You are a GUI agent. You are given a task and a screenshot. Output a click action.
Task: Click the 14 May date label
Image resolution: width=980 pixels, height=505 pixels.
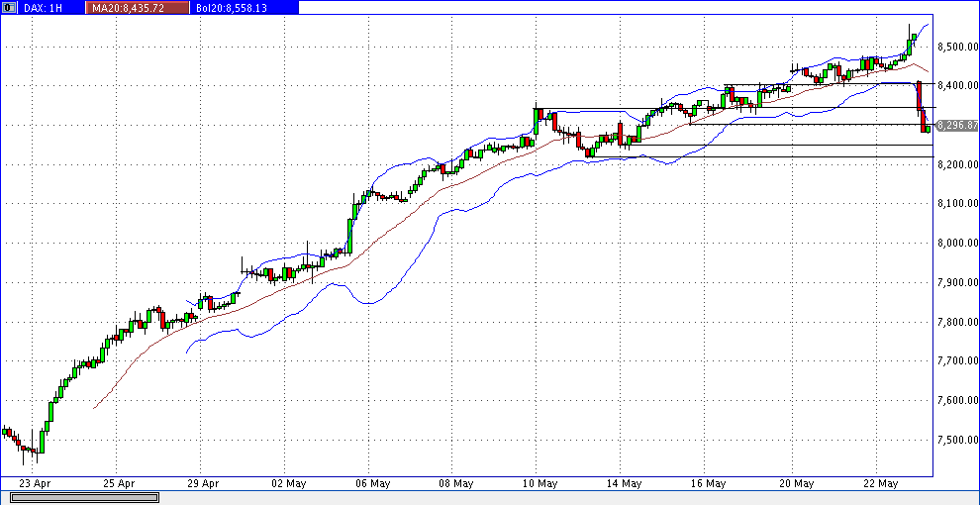pyautogui.click(x=625, y=483)
